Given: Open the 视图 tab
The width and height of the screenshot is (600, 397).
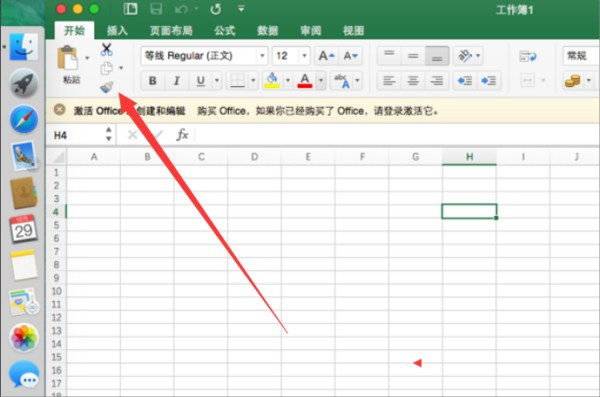Looking at the screenshot, I should tap(353, 30).
